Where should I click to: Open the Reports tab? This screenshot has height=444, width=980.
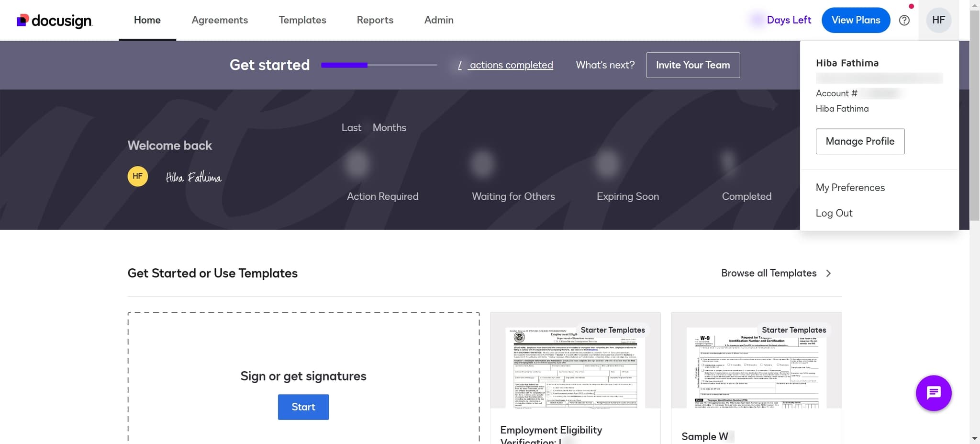375,20
